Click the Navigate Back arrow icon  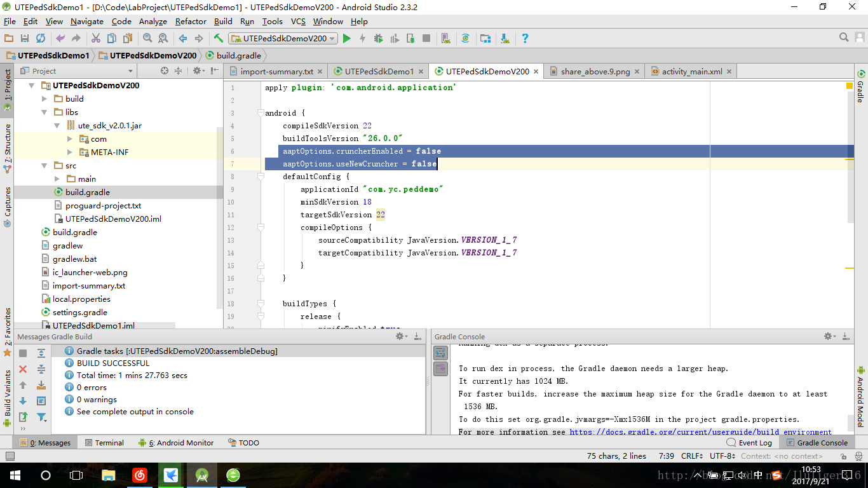pyautogui.click(x=183, y=38)
